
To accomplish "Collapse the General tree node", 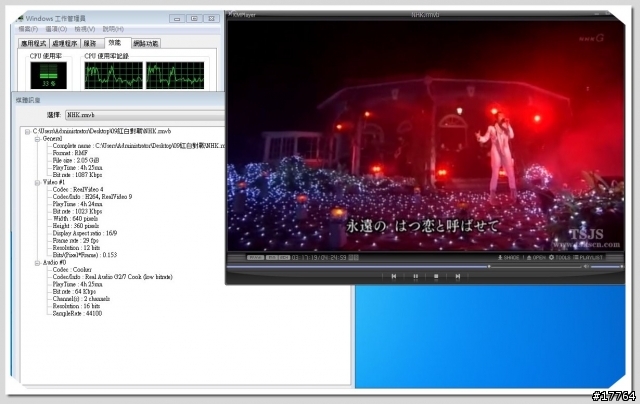I will [37, 139].
